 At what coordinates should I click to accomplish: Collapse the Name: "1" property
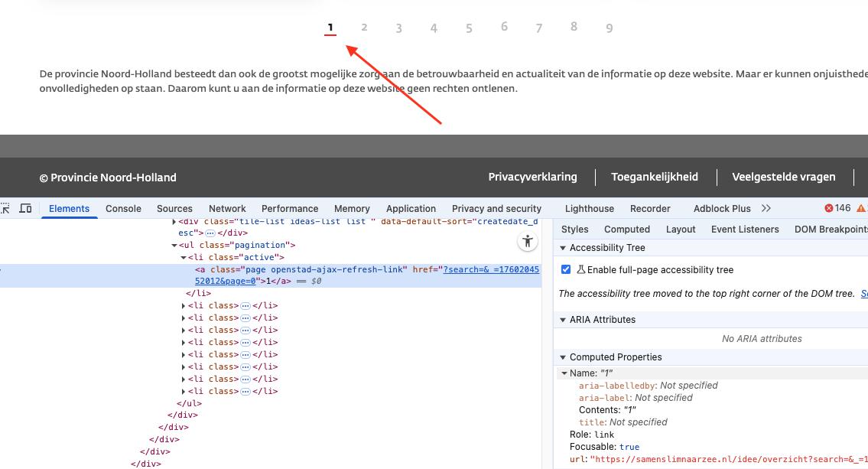(x=564, y=373)
